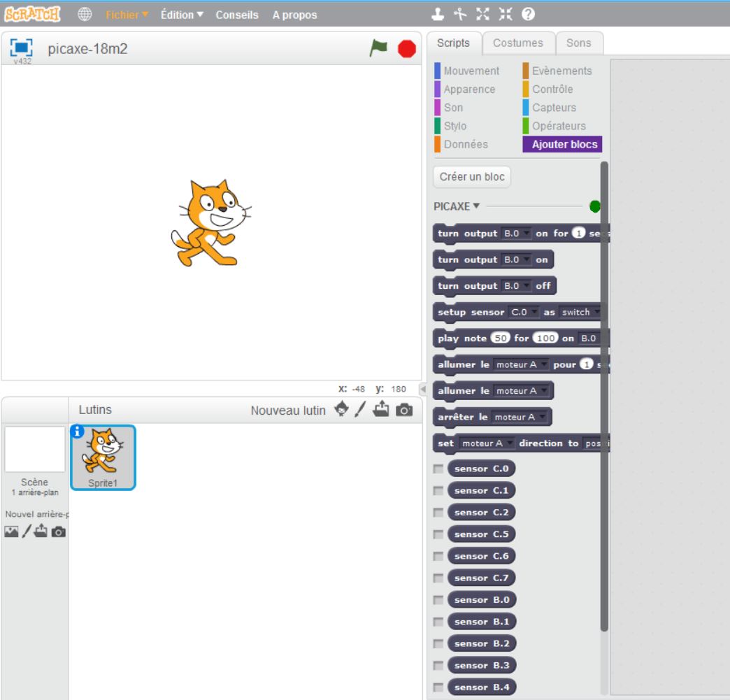This screenshot has width=730, height=700.
Task: Open B.0 dropdown in turn output off block
Action: (527, 286)
